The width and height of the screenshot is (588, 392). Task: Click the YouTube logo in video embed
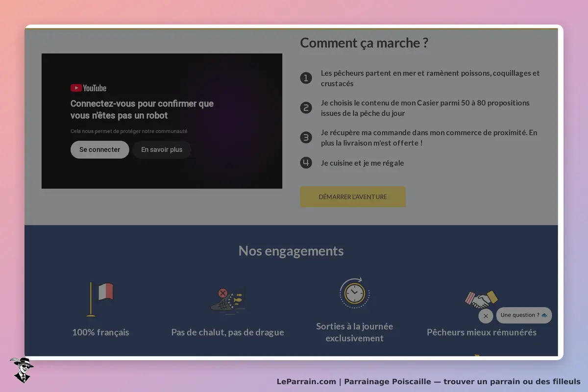(x=88, y=88)
